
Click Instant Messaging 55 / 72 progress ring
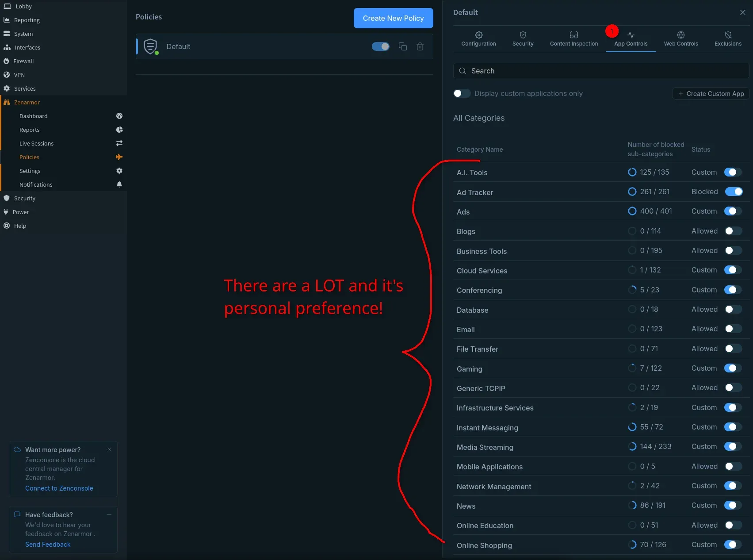632,427
